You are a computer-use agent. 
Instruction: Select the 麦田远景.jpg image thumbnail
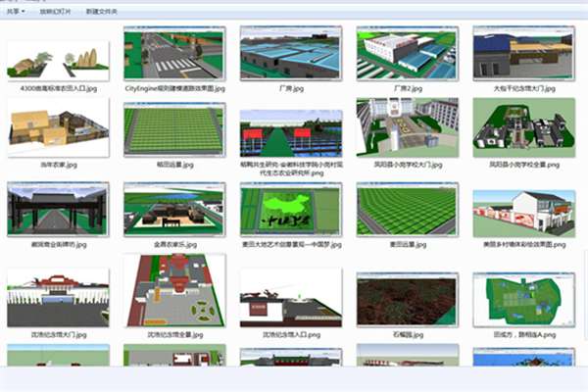click(x=406, y=208)
